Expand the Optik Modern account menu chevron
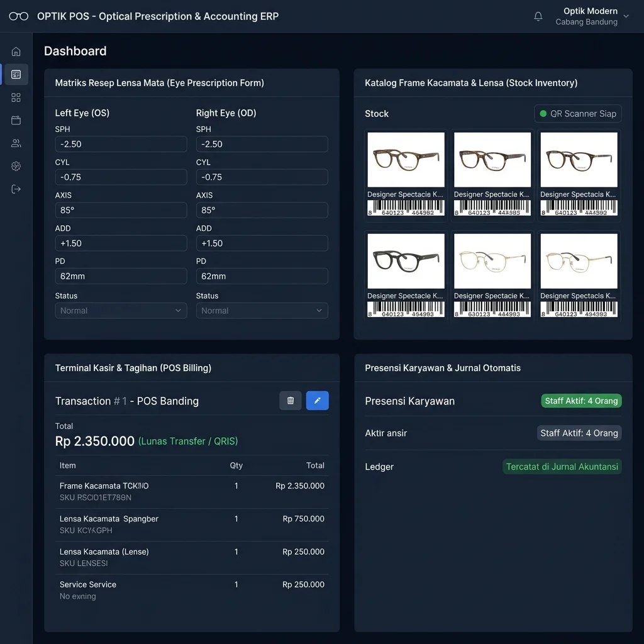The height and width of the screenshot is (644, 644). pos(626,16)
